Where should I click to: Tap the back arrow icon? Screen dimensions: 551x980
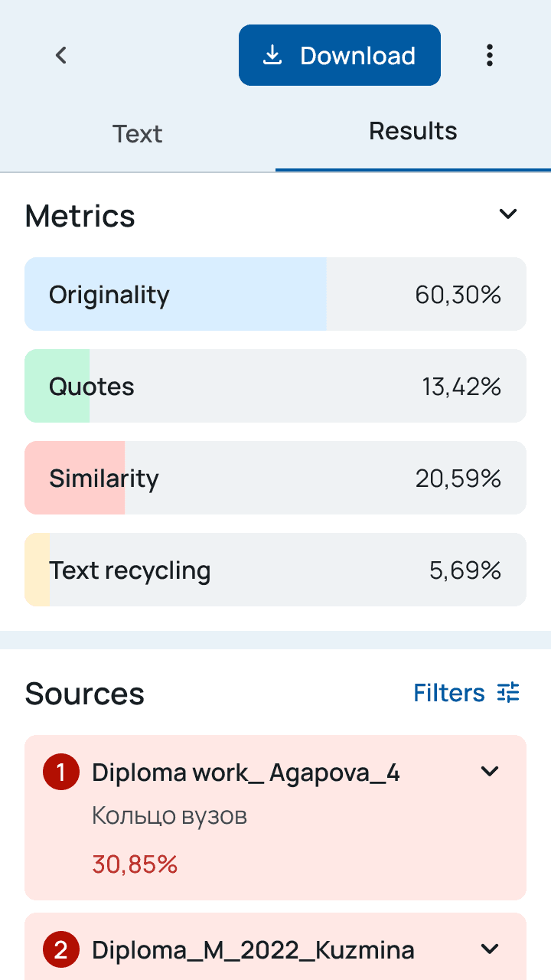click(x=61, y=55)
